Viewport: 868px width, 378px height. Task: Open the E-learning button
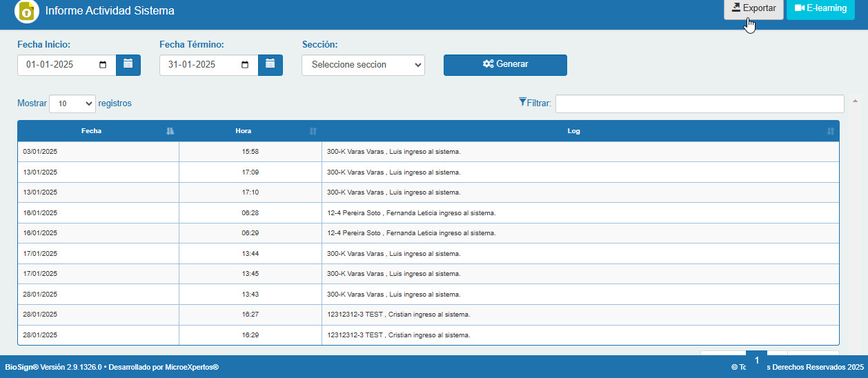point(820,9)
